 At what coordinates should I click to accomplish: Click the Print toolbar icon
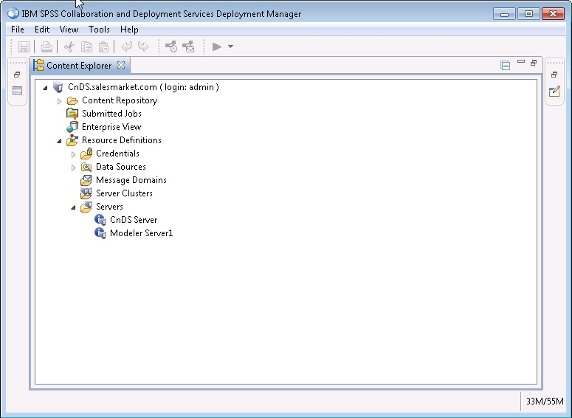point(47,47)
